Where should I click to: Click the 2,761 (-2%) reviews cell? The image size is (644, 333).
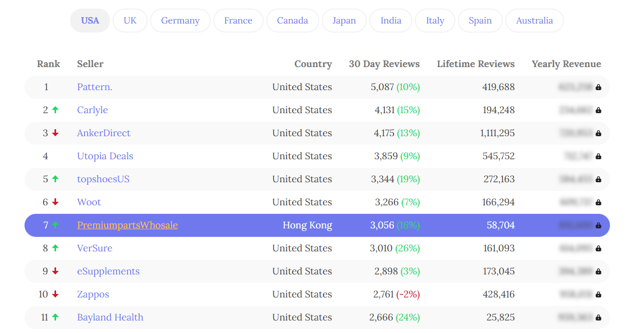397,294
